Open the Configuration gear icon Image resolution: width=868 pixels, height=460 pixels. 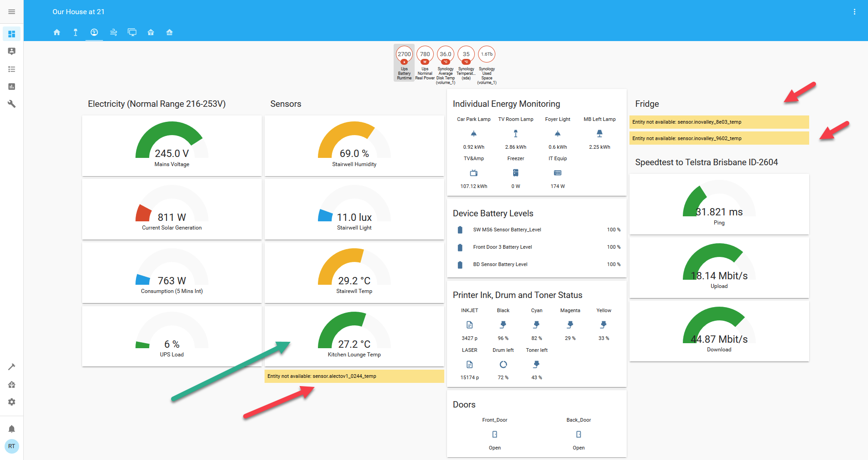[12, 402]
